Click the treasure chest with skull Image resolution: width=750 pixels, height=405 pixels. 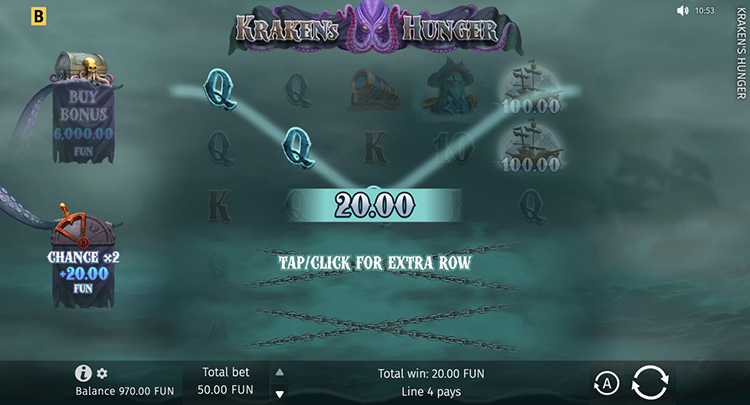point(81,66)
